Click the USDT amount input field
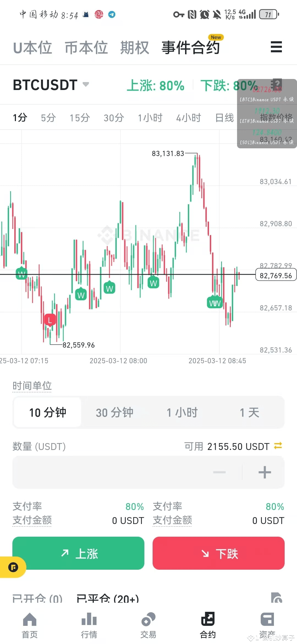 pyautogui.click(x=110, y=472)
